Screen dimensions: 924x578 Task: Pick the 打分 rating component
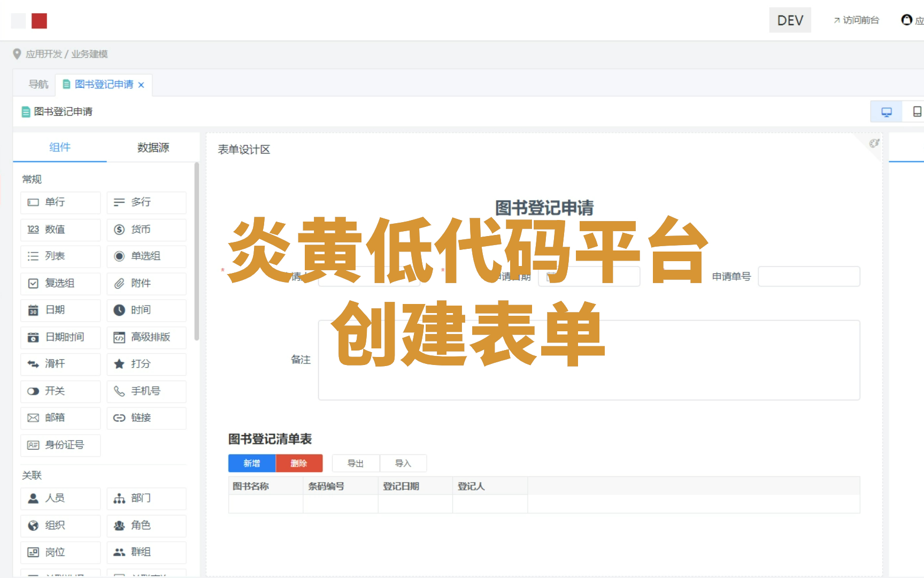click(147, 364)
